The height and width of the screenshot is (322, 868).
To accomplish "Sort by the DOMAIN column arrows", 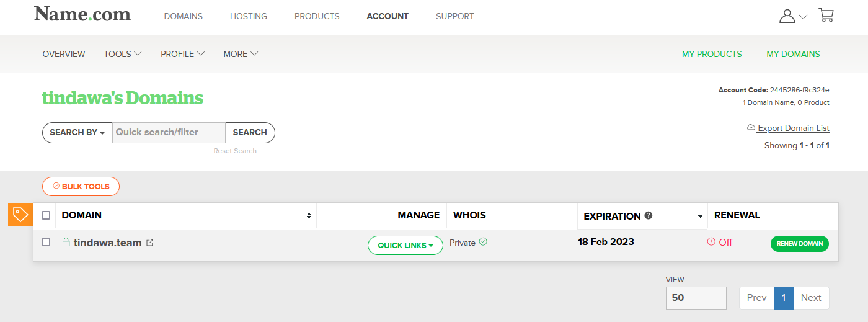I will [x=309, y=216].
